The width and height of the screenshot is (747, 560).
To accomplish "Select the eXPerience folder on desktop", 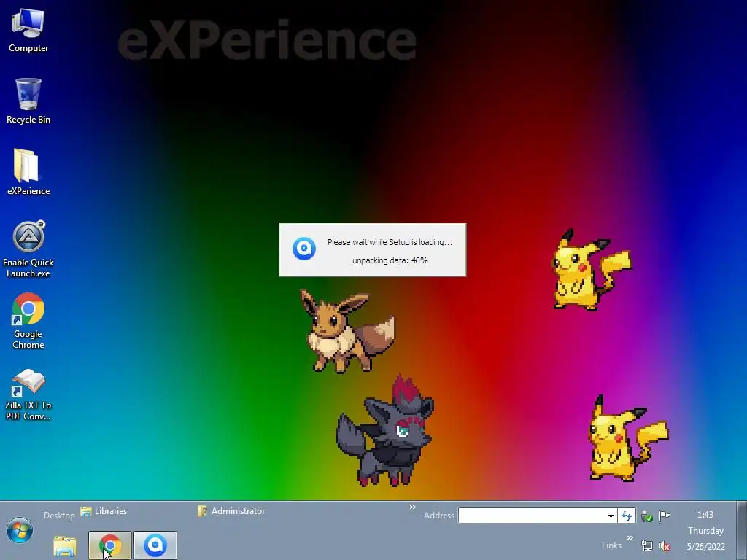I will pyautogui.click(x=28, y=172).
